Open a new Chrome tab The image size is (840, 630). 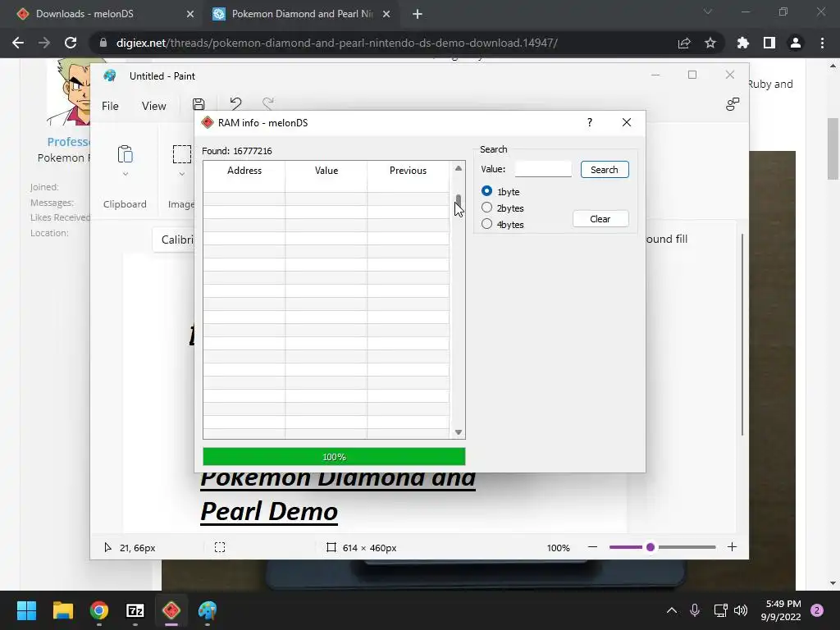pos(418,14)
